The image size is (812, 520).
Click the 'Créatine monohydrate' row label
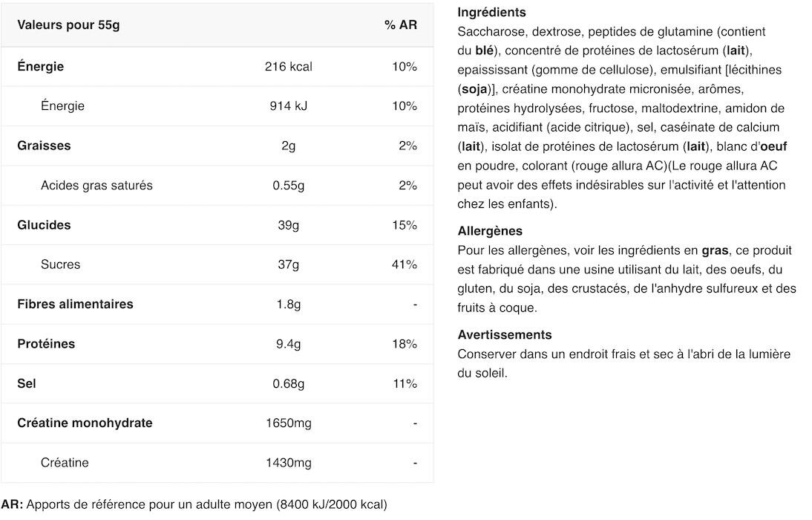(85, 423)
